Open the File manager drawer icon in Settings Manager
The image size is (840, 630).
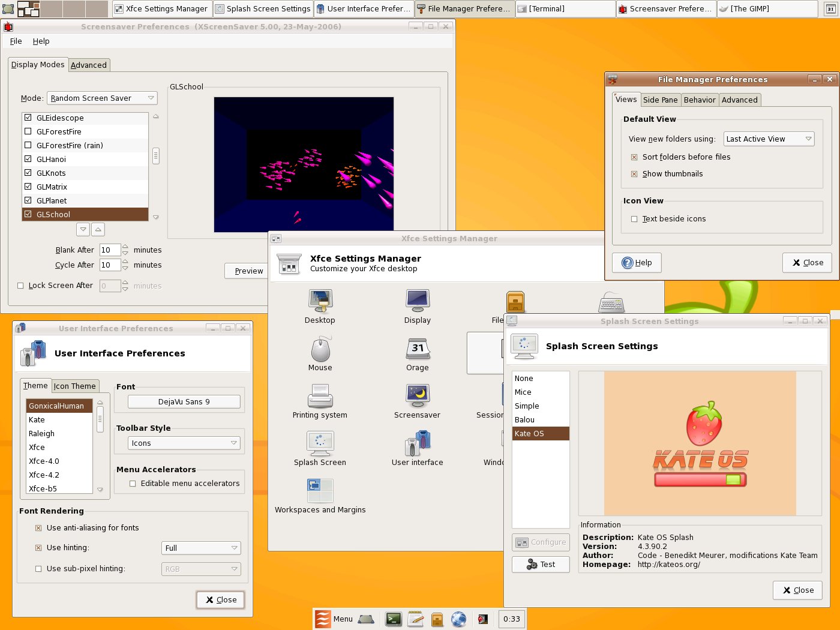point(515,302)
